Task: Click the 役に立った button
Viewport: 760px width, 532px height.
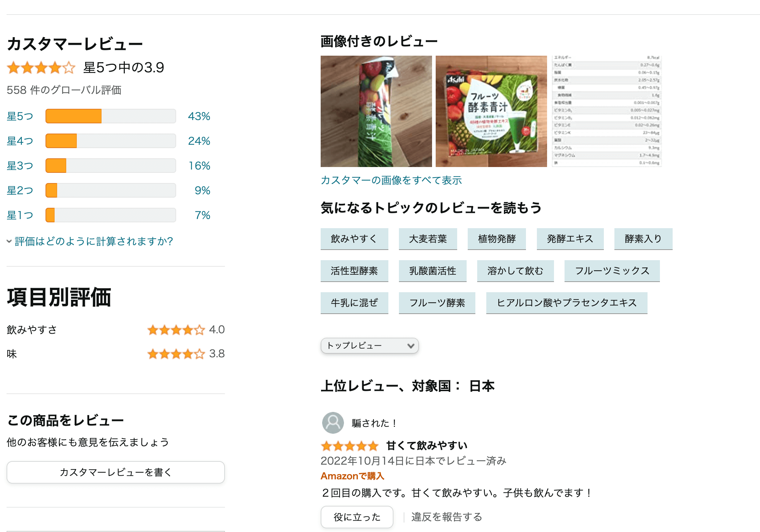Action: click(357, 517)
